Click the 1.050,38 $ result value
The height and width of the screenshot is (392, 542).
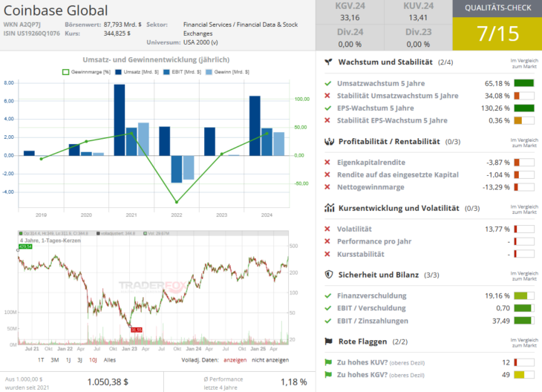[108, 382]
